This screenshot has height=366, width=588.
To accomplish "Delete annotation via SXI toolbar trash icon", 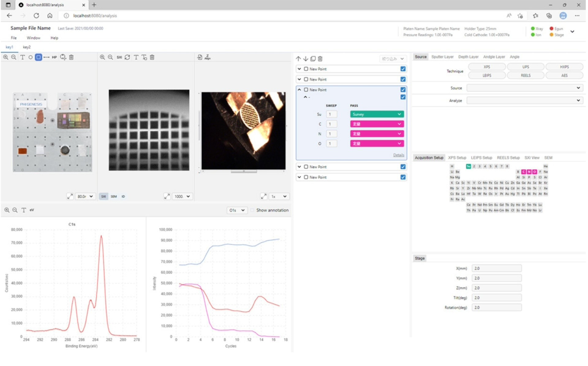I will click(152, 57).
